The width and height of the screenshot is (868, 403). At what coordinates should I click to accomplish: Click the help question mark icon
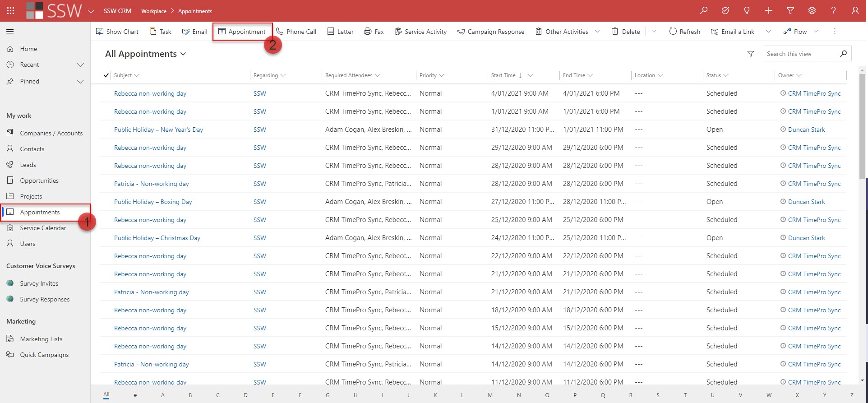(x=833, y=11)
